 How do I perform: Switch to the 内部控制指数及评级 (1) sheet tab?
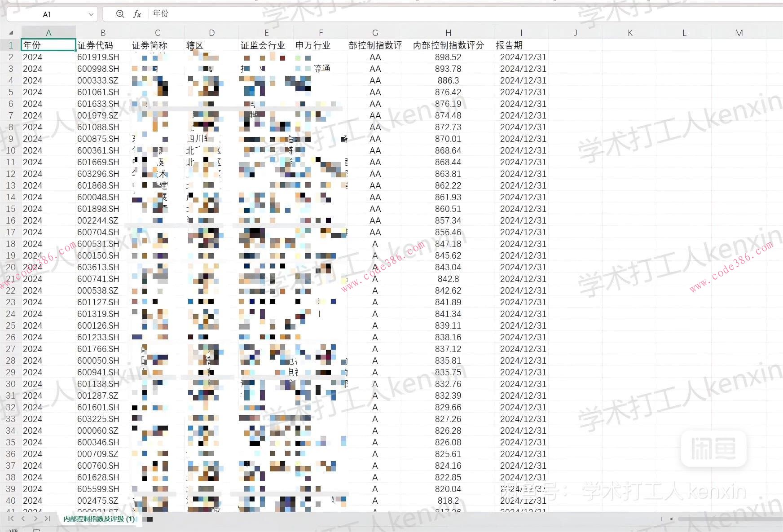(99, 519)
